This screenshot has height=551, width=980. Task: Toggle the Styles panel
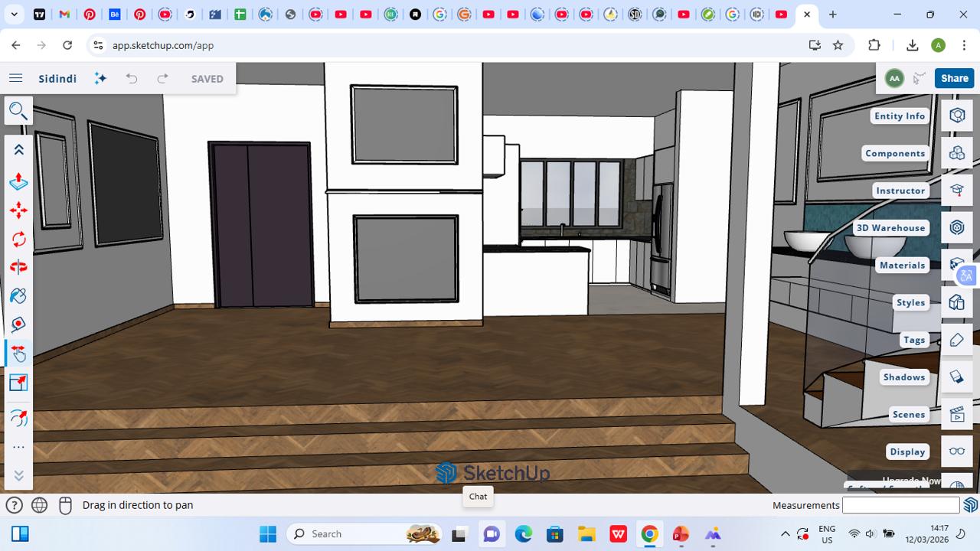[x=956, y=302]
